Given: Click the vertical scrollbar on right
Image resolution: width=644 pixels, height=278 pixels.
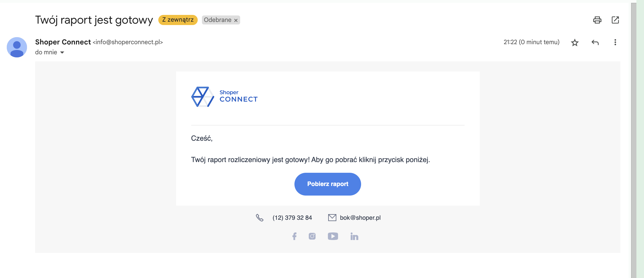Looking at the screenshot, I should (x=633, y=141).
